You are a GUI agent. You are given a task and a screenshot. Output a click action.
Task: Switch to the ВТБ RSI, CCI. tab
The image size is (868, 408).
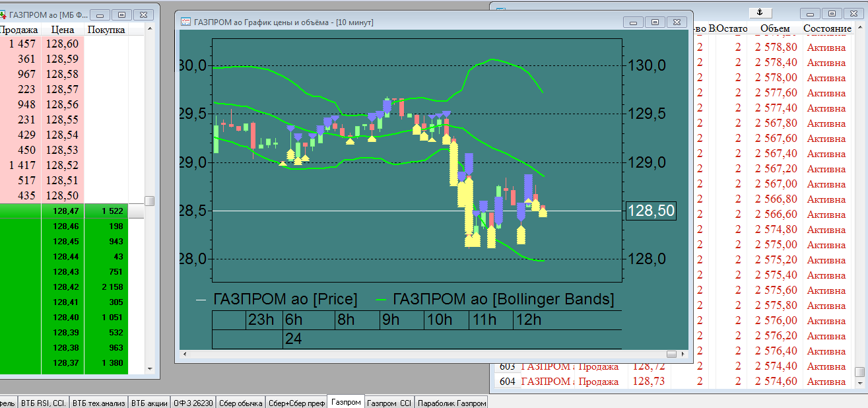click(x=43, y=403)
